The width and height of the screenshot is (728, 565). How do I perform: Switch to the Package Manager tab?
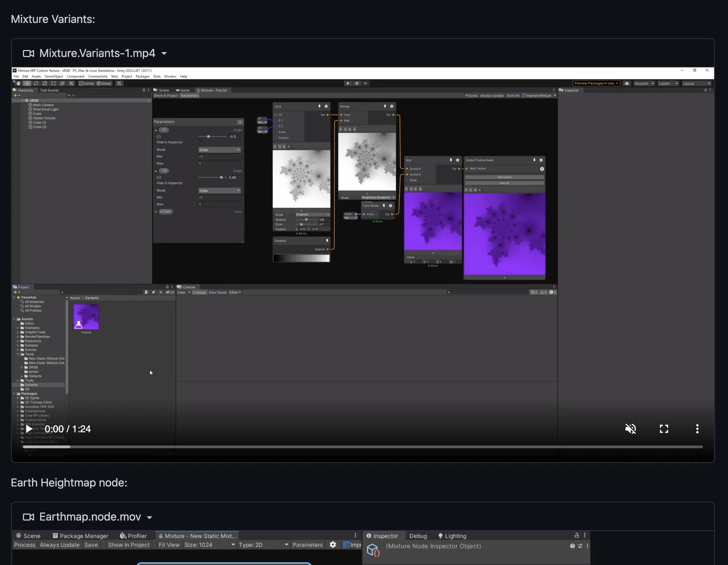[80, 536]
